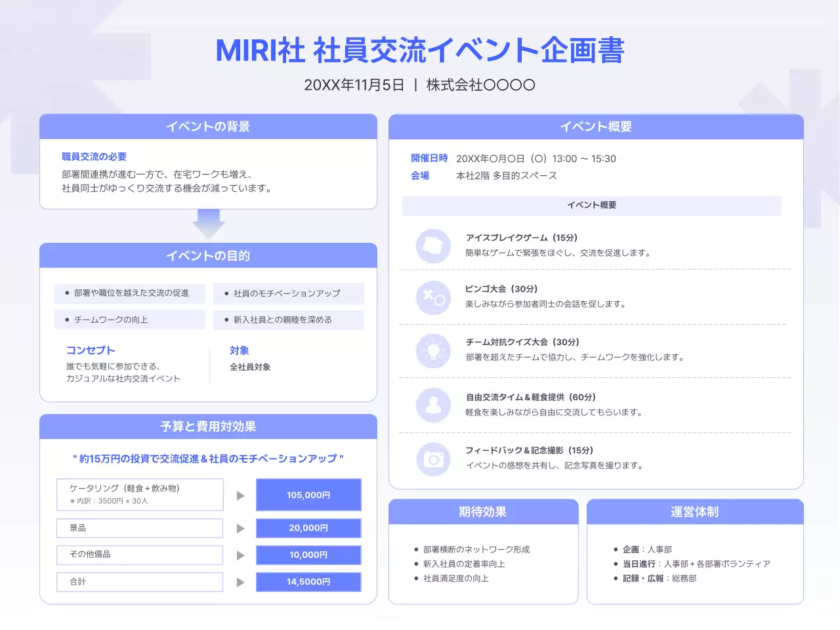Click the 105,000円 price button
This screenshot has width=840, height=630.
tap(308, 495)
